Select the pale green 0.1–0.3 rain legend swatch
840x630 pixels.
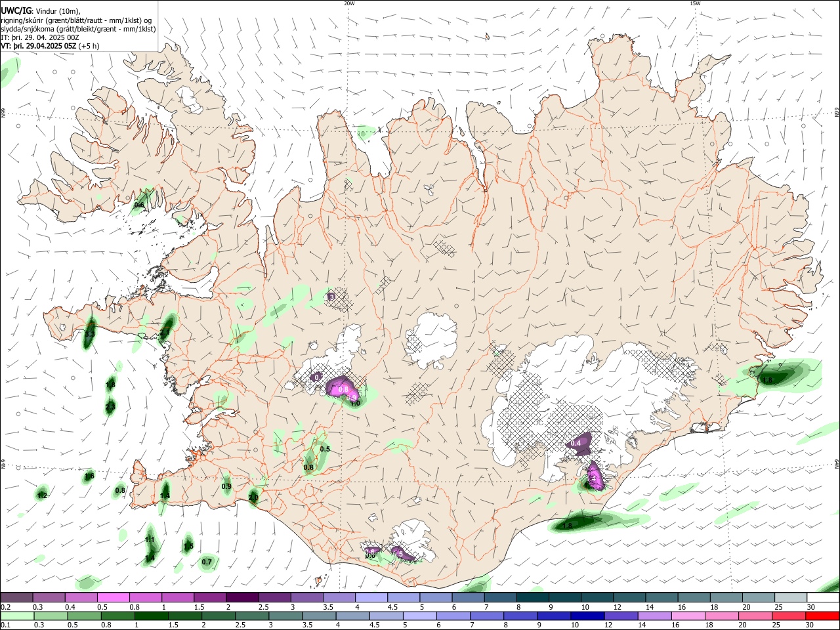pos(17,616)
